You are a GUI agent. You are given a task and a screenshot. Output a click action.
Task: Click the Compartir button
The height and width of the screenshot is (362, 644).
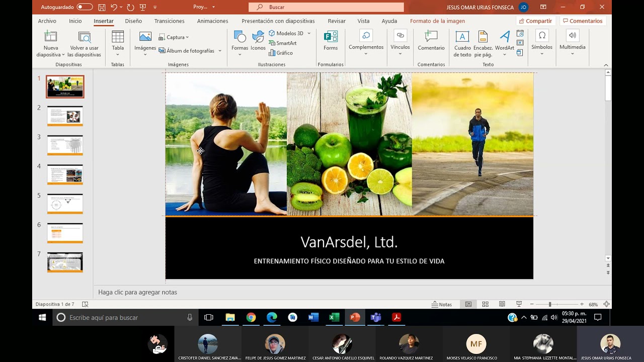point(536,21)
